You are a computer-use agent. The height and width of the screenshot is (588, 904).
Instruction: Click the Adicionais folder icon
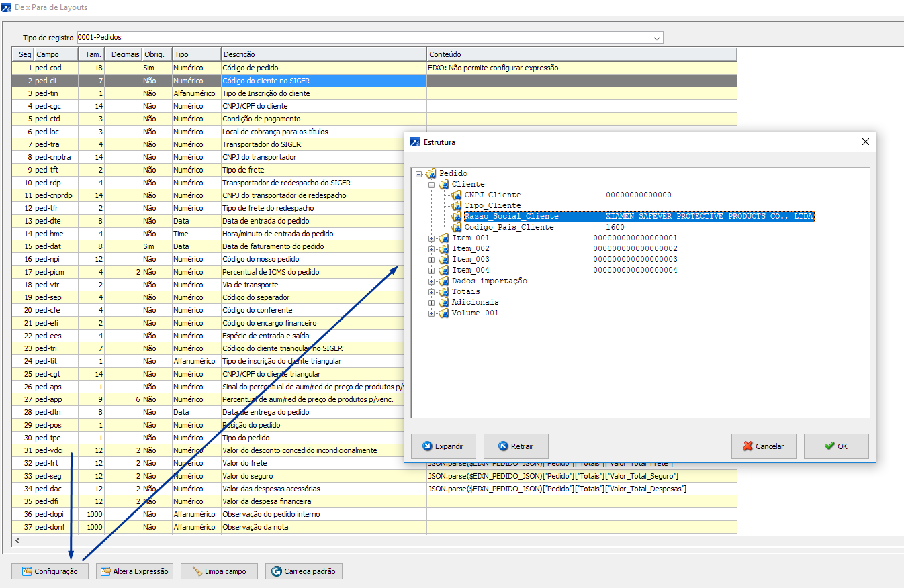tap(444, 303)
